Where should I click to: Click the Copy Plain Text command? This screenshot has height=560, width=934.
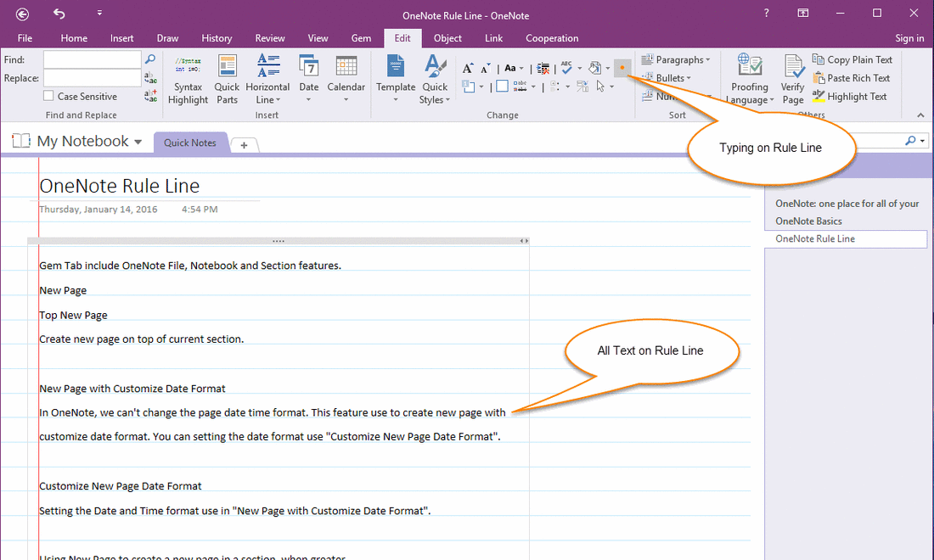(852, 59)
